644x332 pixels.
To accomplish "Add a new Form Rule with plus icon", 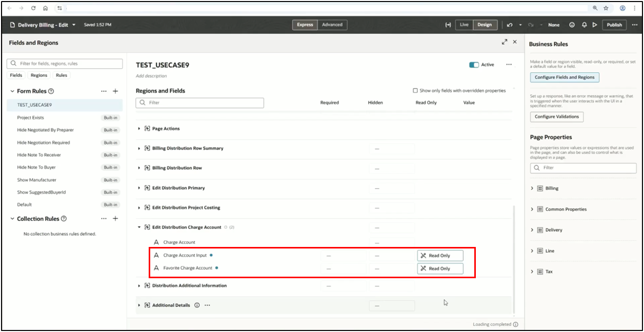I will click(115, 91).
